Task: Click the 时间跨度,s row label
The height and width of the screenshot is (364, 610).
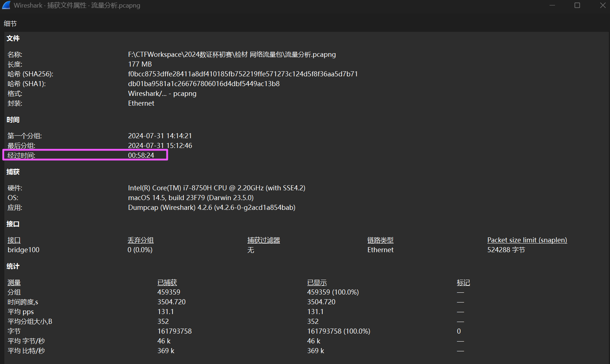Action: pyautogui.click(x=23, y=302)
